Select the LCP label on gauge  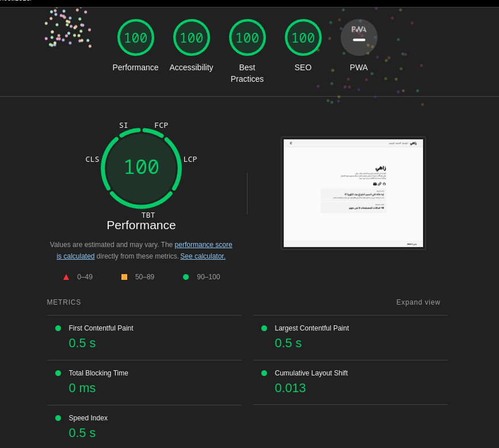190,160
